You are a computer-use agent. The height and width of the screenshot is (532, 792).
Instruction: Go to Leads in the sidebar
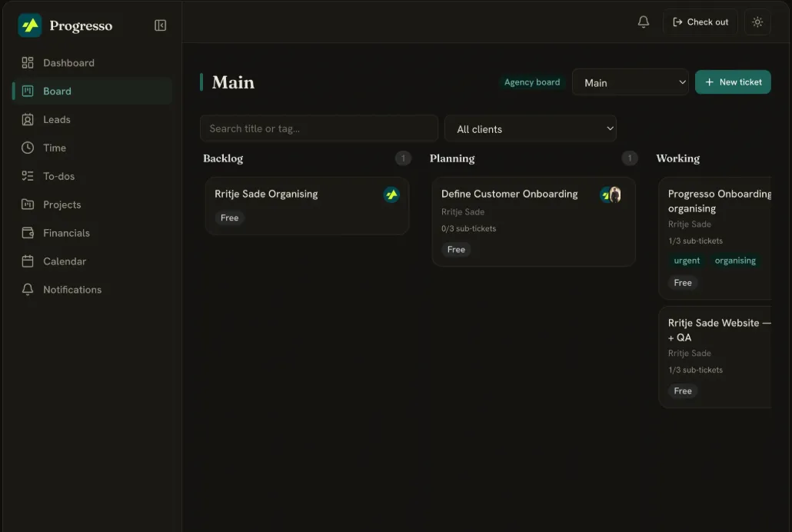click(x=92, y=119)
